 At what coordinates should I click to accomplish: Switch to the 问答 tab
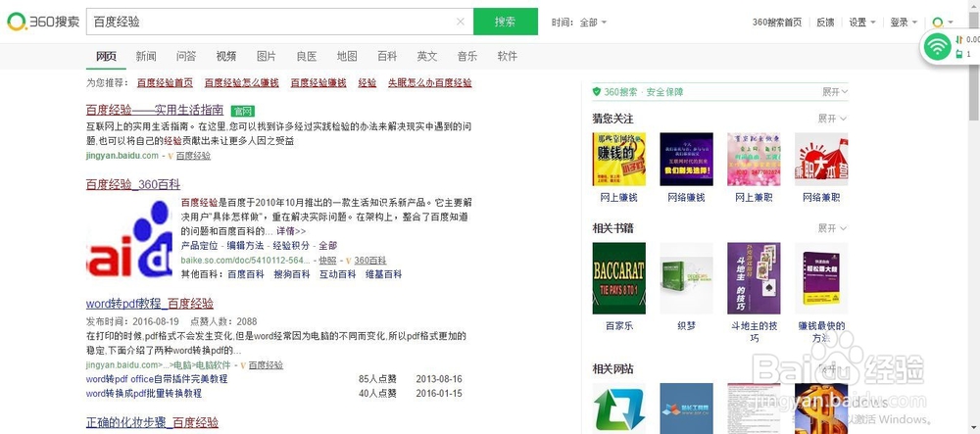pos(185,56)
